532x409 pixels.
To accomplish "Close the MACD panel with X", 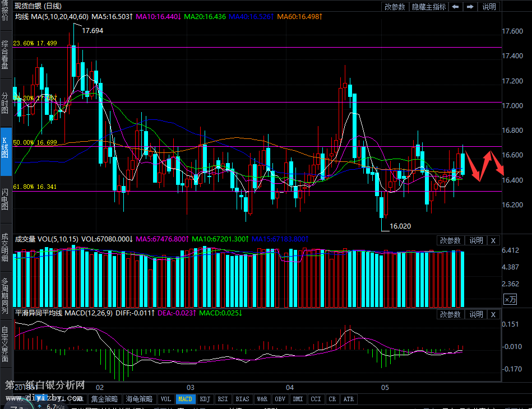I will (493, 315).
